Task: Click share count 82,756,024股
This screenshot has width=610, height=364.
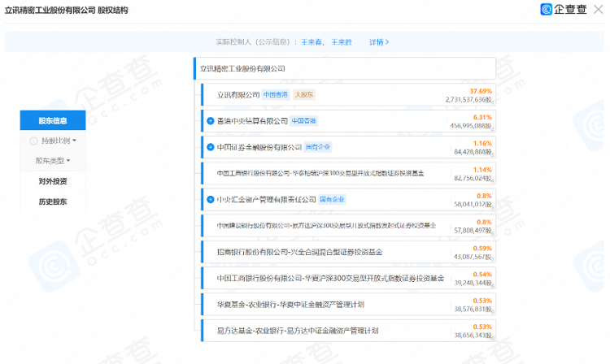Action: [473, 178]
